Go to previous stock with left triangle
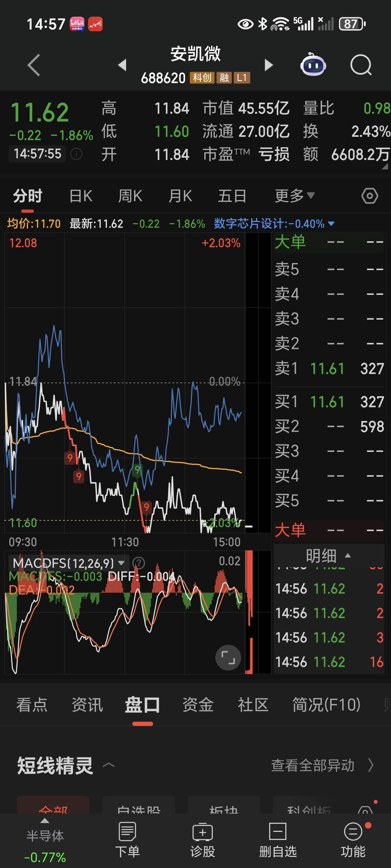Image resolution: width=391 pixels, height=868 pixels. [123, 65]
